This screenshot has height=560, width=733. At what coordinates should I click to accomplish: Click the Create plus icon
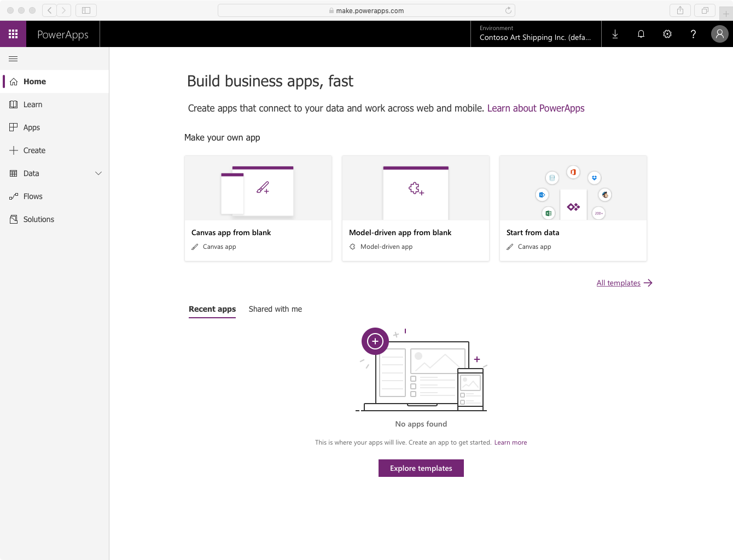[14, 150]
